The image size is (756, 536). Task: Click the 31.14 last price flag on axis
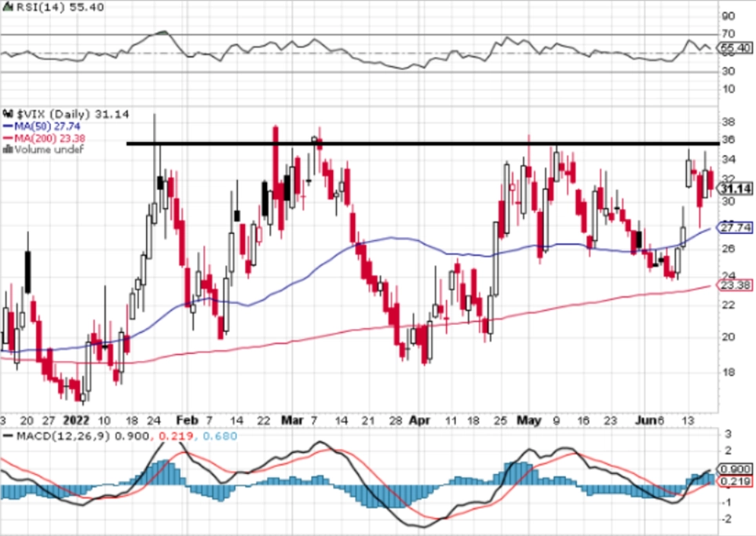736,188
